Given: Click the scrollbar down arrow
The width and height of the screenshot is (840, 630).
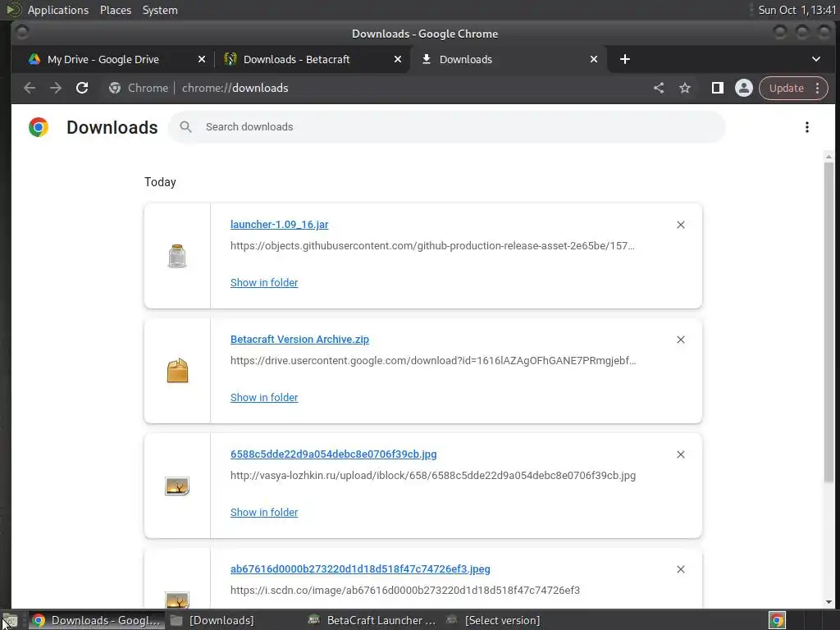Looking at the screenshot, I should (829, 601).
